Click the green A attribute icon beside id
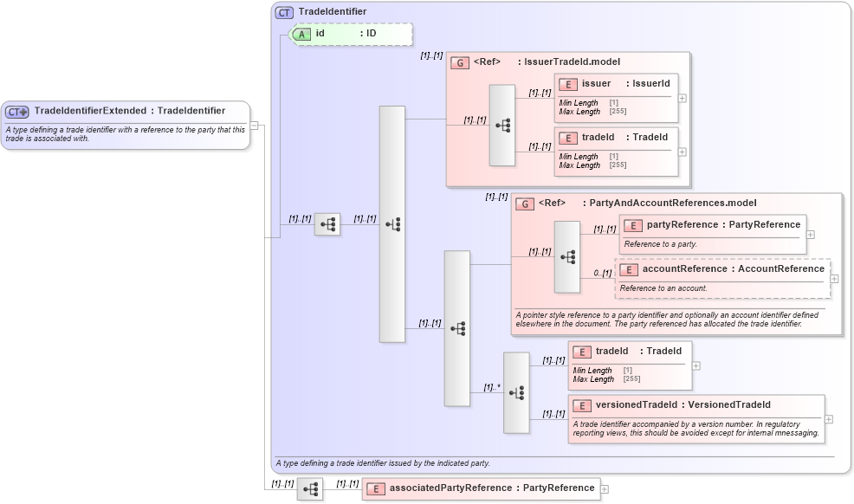 pos(301,35)
